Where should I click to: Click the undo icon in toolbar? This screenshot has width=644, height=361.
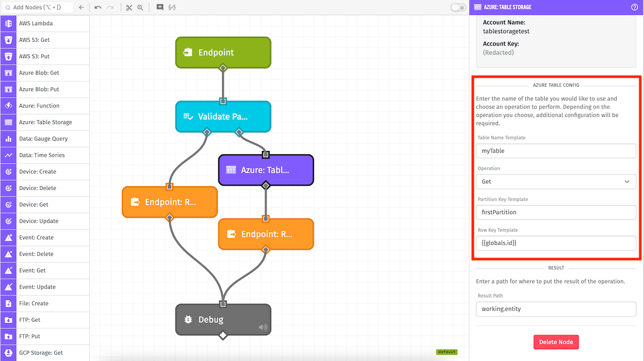(x=98, y=8)
